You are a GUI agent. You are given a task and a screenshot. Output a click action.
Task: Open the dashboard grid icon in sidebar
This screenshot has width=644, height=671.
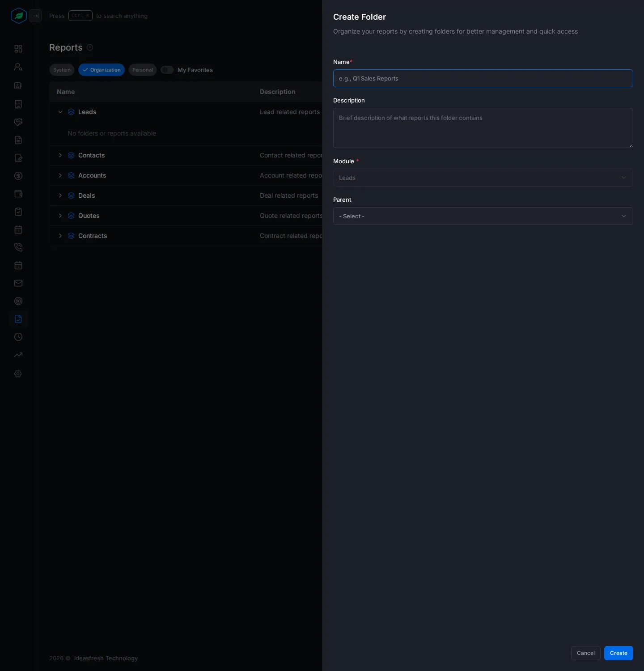point(18,49)
